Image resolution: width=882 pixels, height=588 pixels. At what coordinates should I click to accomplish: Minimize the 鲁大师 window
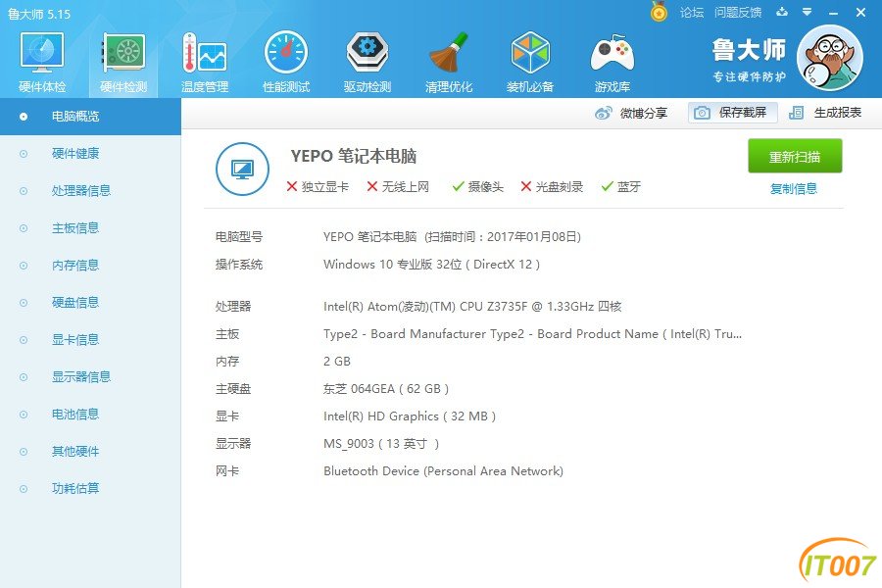pos(834,13)
